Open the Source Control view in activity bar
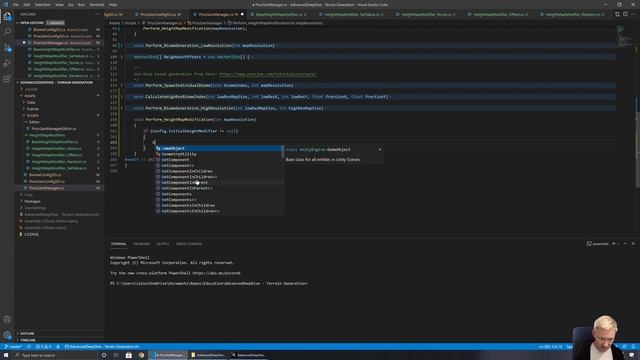The height and width of the screenshot is (360, 640). point(7,48)
